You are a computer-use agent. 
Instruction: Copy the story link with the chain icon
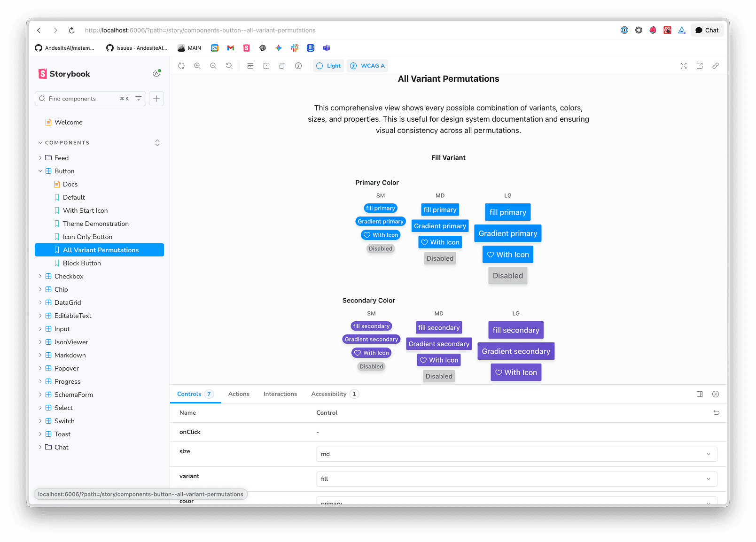(716, 66)
